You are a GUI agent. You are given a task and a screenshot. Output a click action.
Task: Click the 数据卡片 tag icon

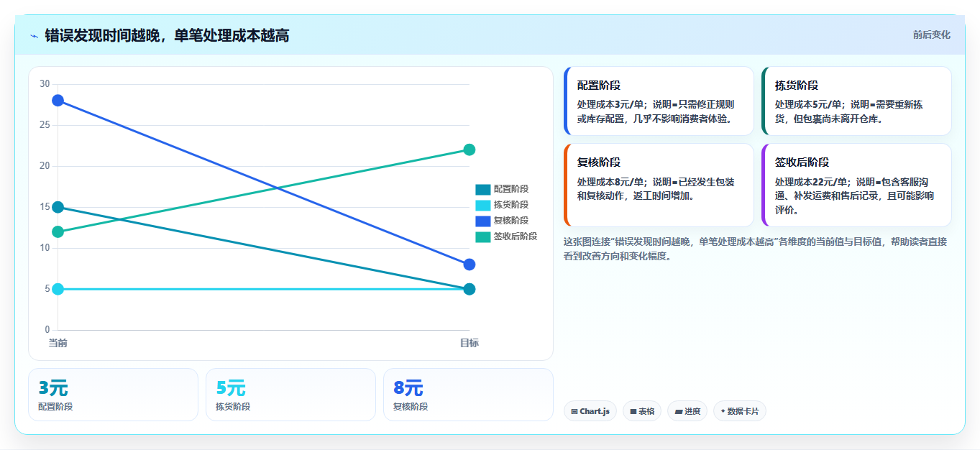coord(723,411)
